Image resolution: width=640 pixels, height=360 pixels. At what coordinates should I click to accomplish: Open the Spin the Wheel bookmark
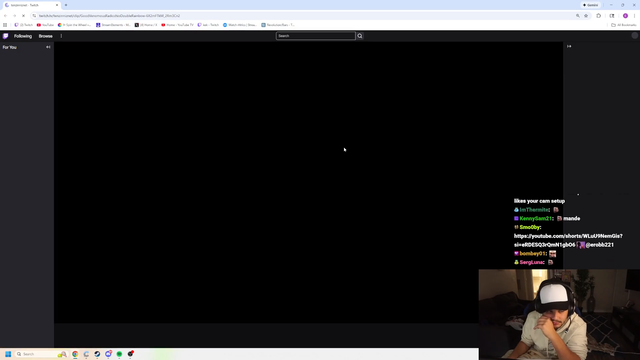coord(74,25)
